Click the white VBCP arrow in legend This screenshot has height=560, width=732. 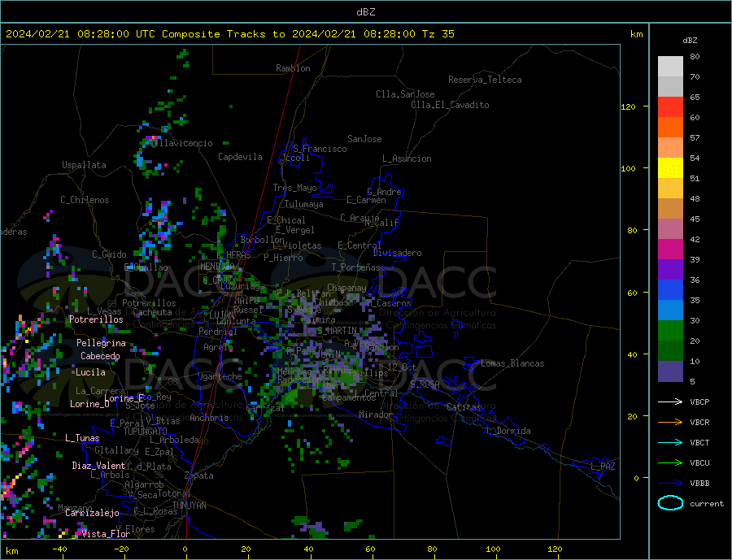670,402
